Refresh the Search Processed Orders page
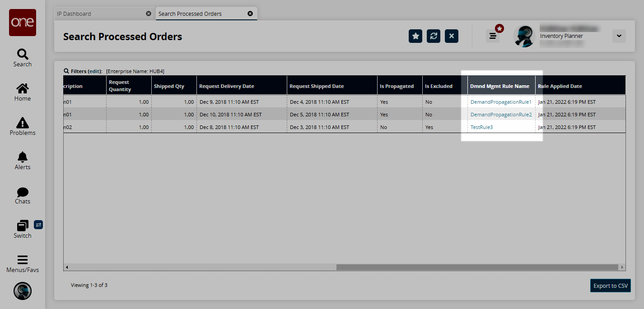The width and height of the screenshot is (644, 309). coord(434,36)
